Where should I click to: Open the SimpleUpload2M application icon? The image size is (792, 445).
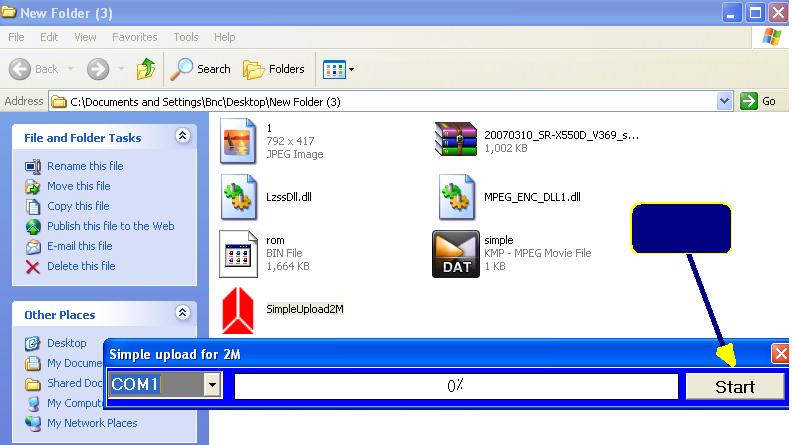(x=240, y=309)
